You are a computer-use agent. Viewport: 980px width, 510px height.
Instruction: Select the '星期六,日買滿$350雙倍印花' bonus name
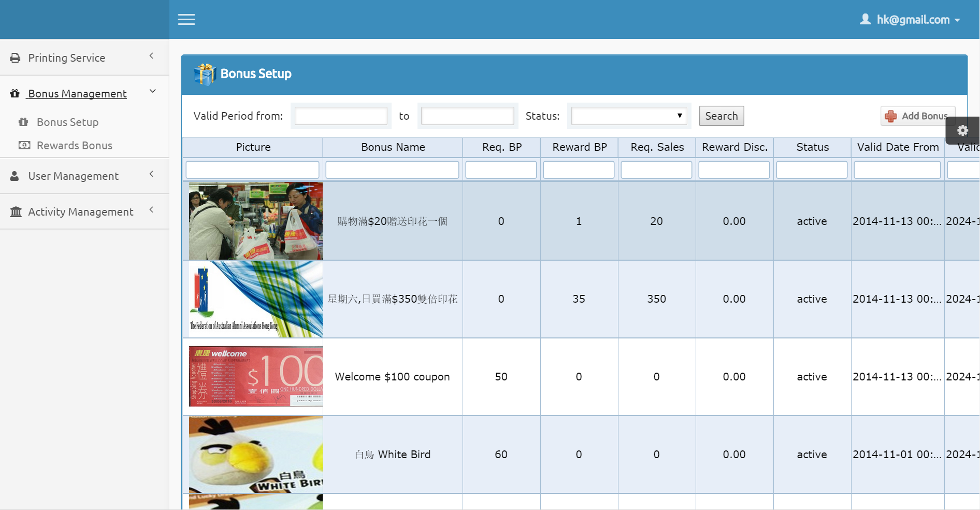(x=393, y=299)
